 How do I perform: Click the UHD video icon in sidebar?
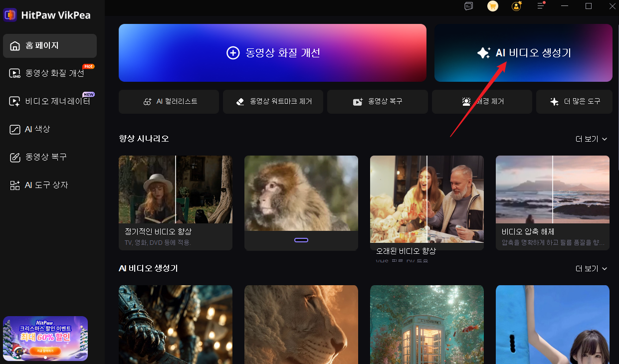tap(15, 74)
